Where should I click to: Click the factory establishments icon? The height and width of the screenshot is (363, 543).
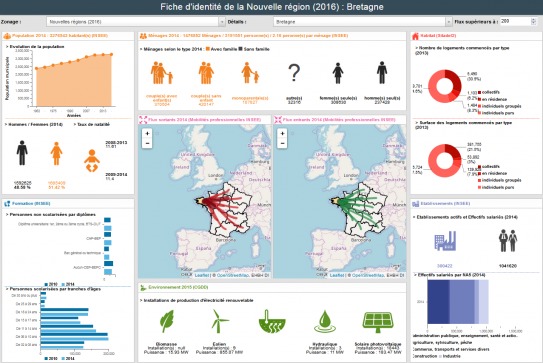[445, 241]
